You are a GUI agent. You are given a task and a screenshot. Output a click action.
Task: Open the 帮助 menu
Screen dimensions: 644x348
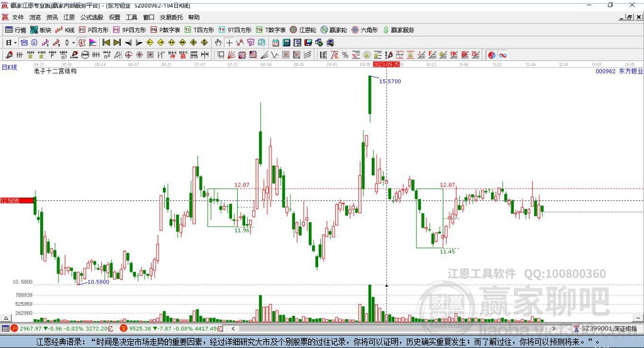(x=194, y=17)
